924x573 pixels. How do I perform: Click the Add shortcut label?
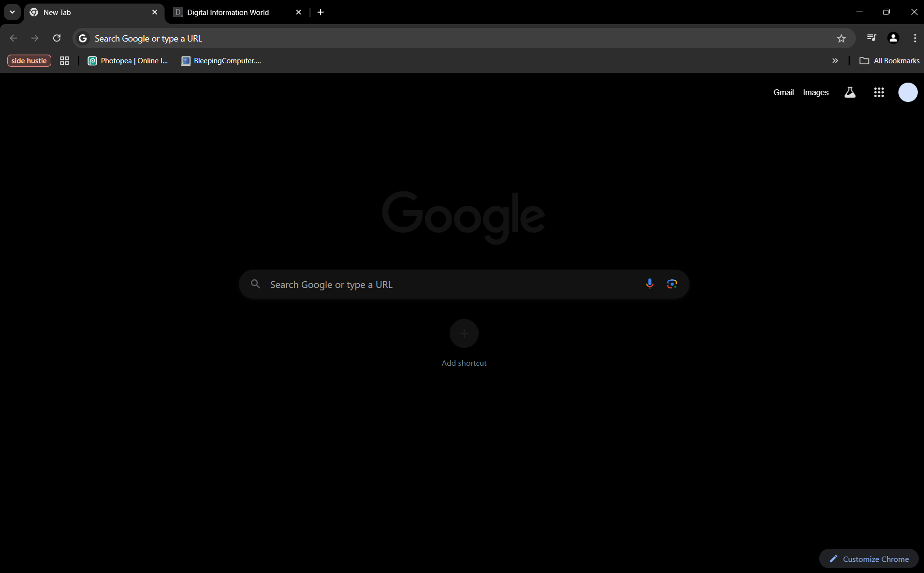tap(464, 363)
